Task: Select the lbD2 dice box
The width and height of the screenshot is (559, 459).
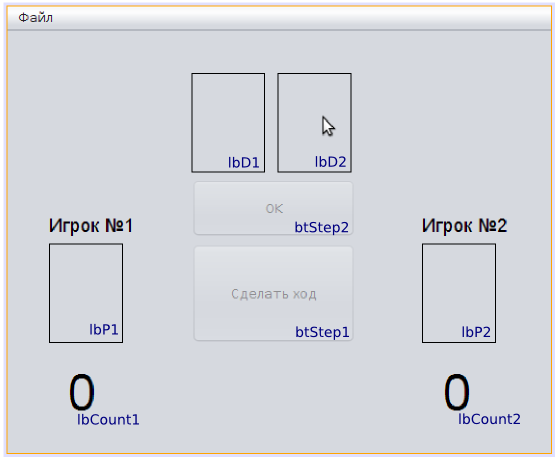Action: coord(314,123)
